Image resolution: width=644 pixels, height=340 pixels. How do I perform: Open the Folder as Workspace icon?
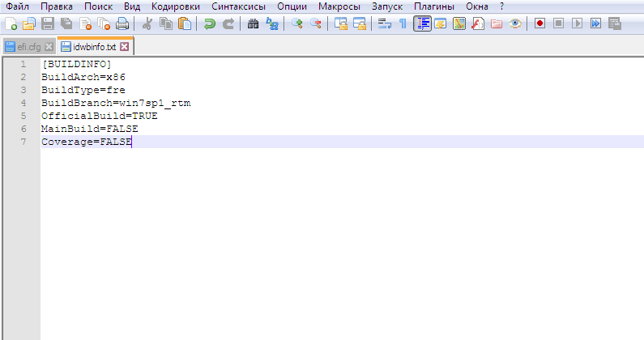(x=496, y=23)
